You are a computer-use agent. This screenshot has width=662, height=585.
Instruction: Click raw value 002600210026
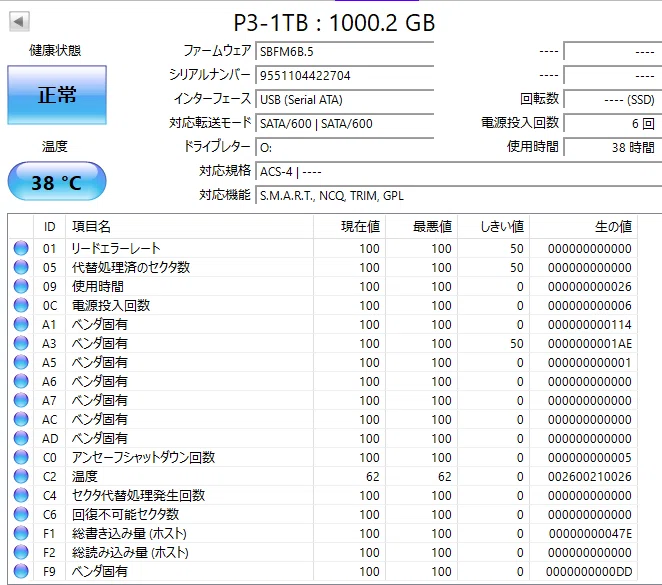coord(590,477)
